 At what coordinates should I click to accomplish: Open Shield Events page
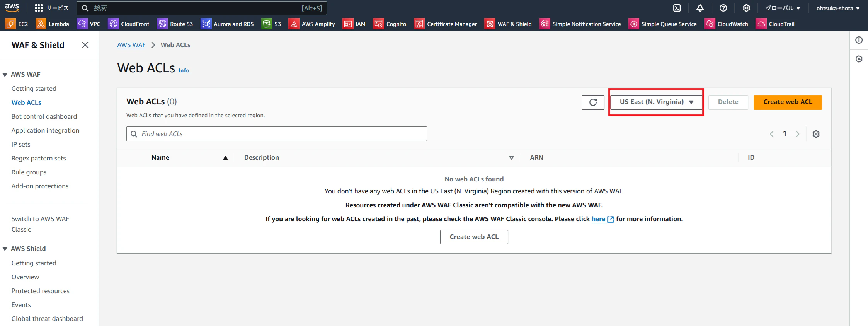tap(21, 305)
